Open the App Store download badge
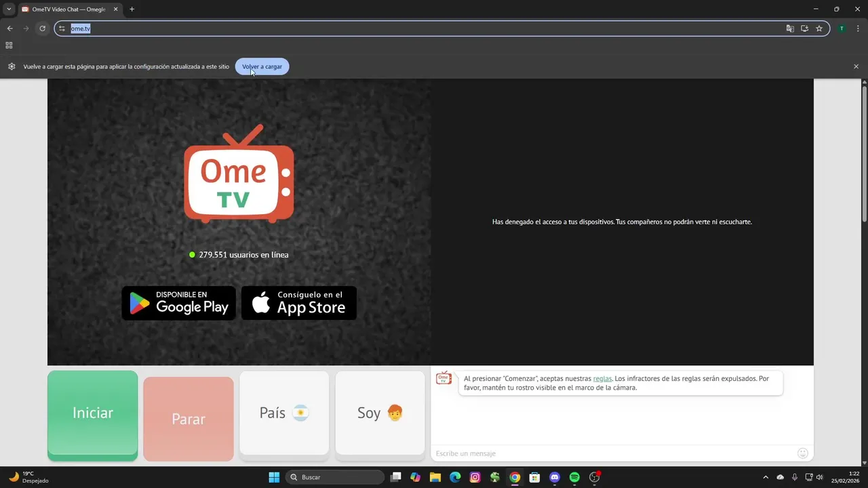The image size is (868, 488). click(x=299, y=303)
